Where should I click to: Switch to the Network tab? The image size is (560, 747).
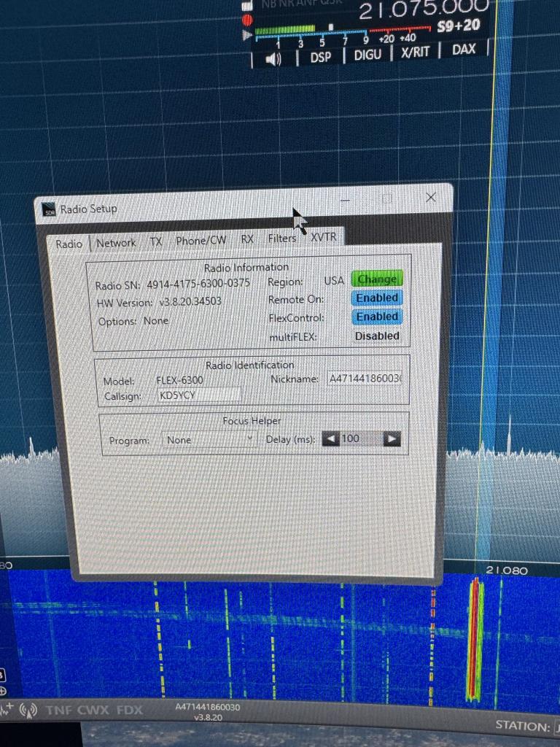[116, 242]
